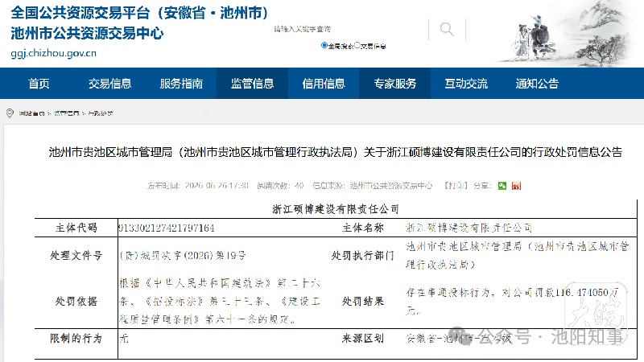Image resolution: width=644 pixels, height=362 pixels.
Task: Open the 服务指南 navigation tab
Action: [181, 84]
